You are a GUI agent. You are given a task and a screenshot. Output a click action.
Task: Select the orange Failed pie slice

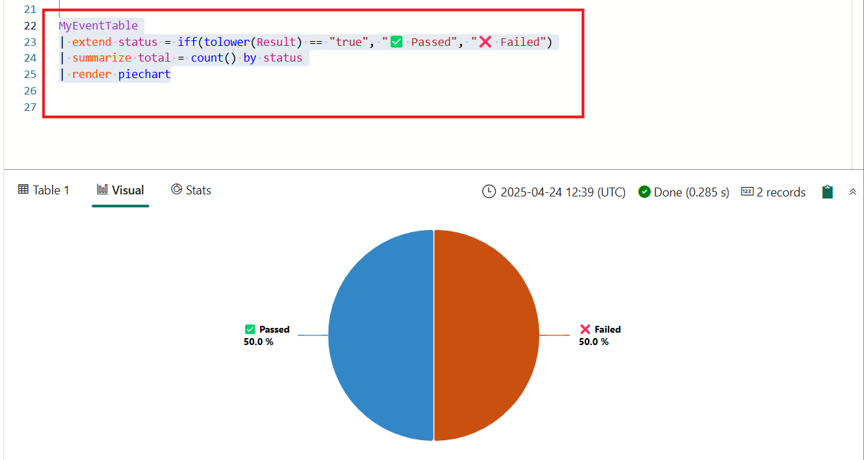point(486,335)
